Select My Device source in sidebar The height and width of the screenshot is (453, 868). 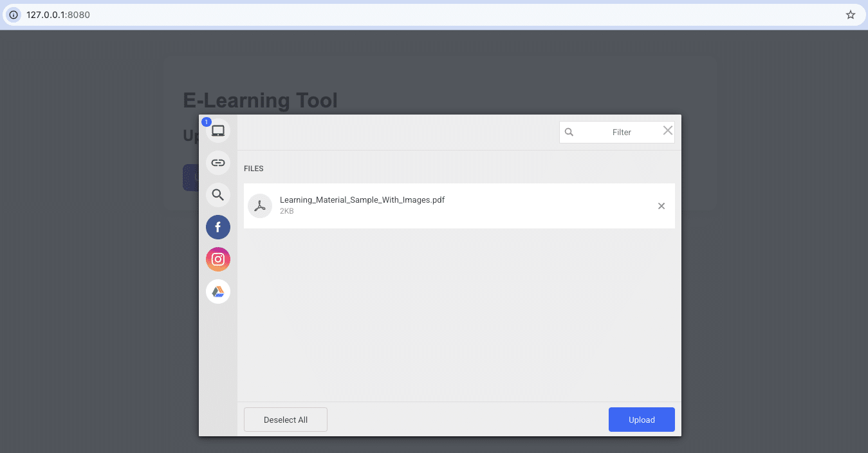(218, 131)
